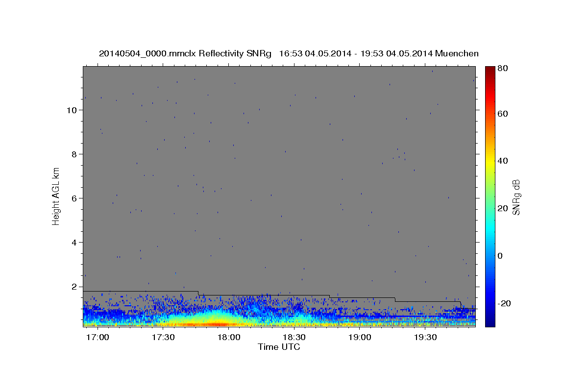
Task: Click the colorbar value -20
Action: [504, 303]
